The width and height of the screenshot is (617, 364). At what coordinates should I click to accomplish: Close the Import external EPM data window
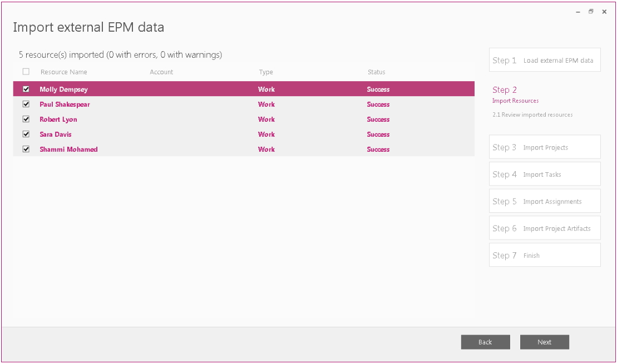click(604, 12)
